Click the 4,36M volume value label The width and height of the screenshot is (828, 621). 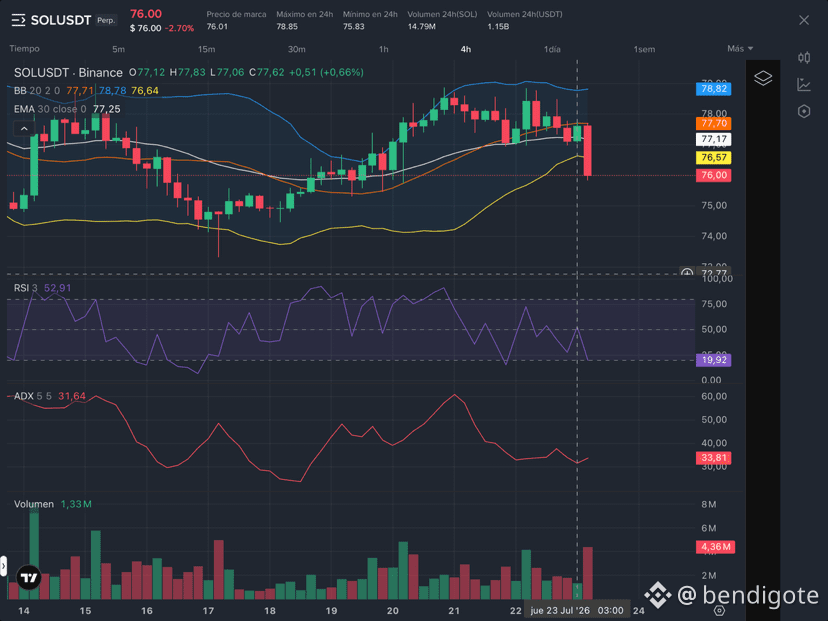tap(715, 547)
